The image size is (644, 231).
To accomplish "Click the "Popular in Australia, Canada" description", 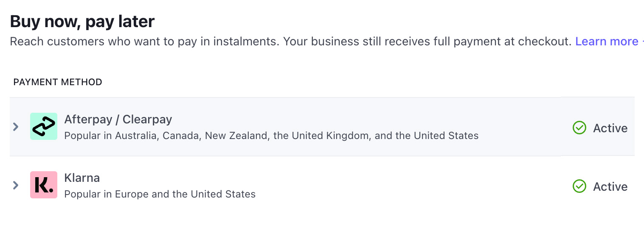I will click(x=271, y=136).
